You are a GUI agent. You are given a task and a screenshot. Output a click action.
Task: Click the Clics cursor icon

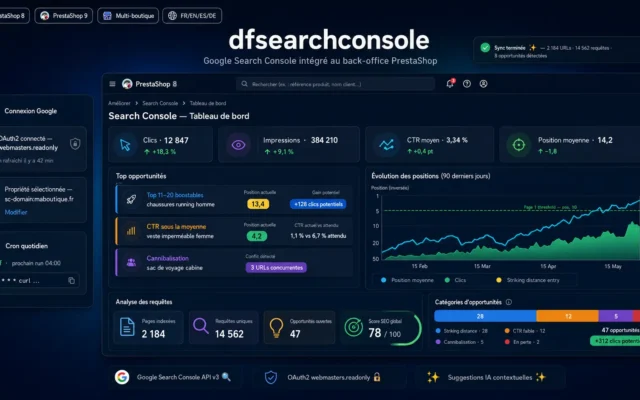(x=125, y=145)
